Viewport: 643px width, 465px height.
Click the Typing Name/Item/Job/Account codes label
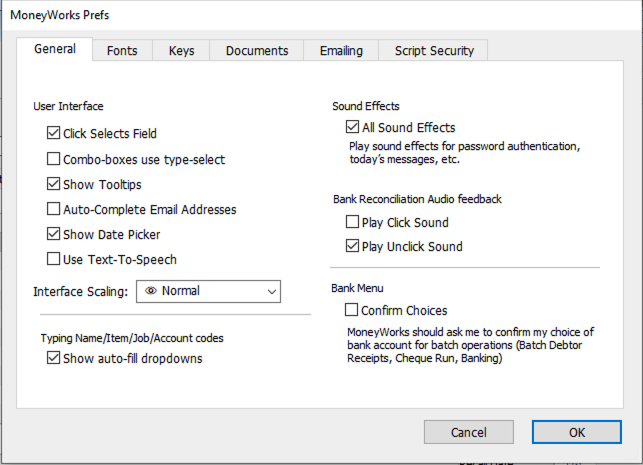(x=132, y=338)
